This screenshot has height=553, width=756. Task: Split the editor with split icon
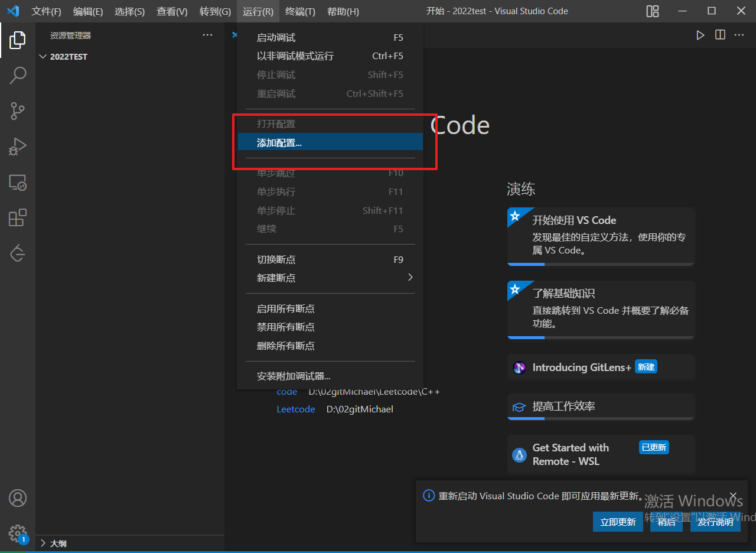(x=720, y=35)
